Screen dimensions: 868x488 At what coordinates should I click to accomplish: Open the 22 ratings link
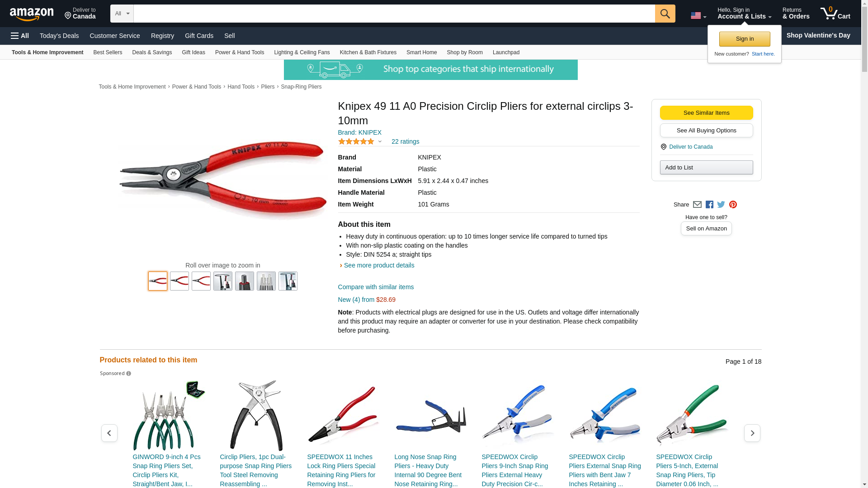405,141
